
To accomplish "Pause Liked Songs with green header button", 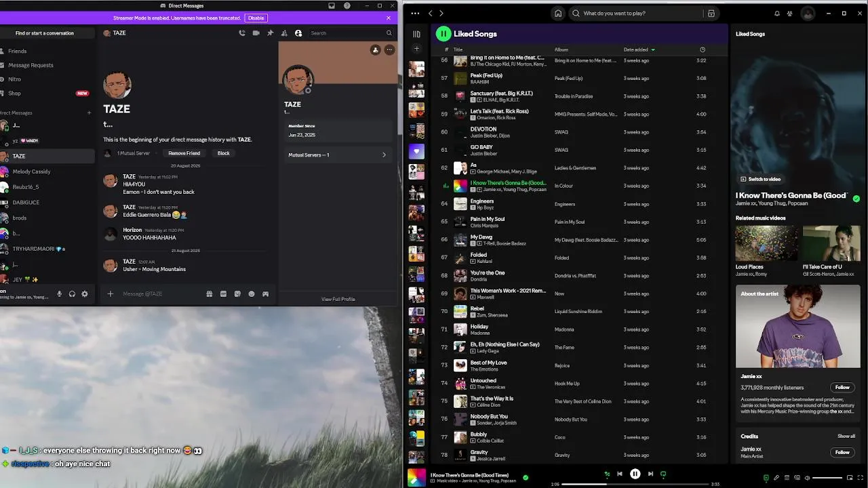I will (x=443, y=33).
